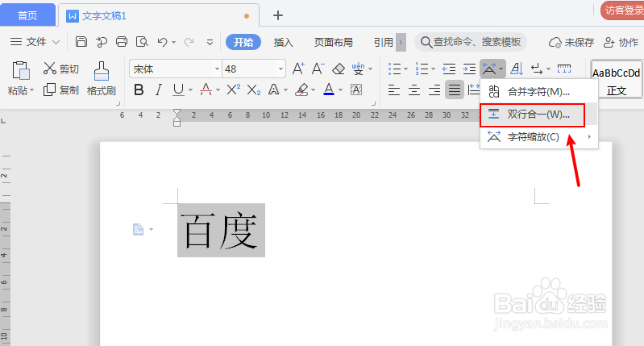
Task: Click the Character Border boxed A icon
Action: (356, 90)
